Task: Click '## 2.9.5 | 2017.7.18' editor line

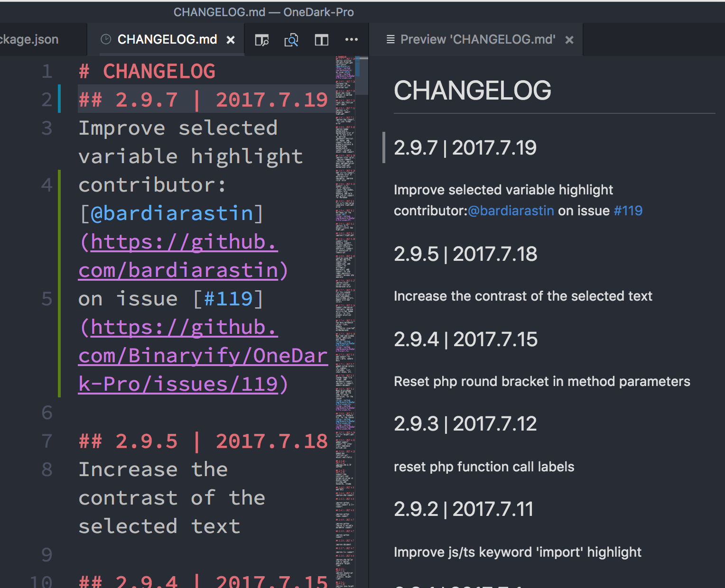Action: [203, 441]
